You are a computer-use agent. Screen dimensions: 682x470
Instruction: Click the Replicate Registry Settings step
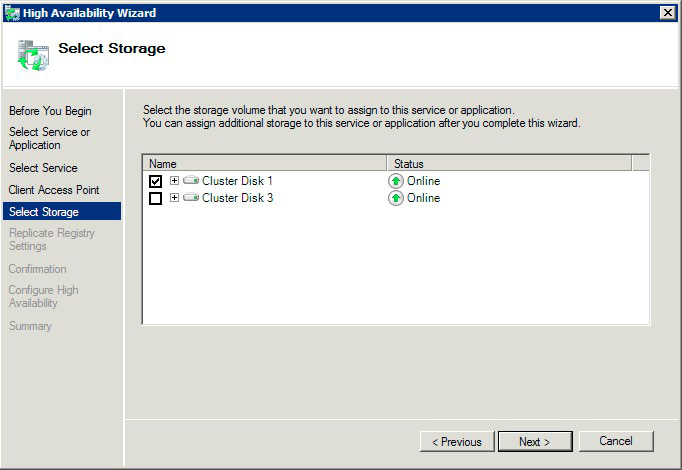51,239
